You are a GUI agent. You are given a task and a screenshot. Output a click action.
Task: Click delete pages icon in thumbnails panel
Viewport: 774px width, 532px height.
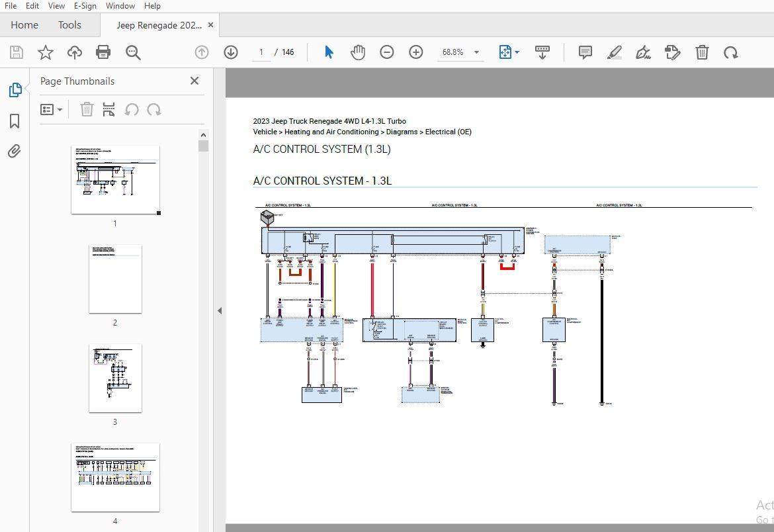coord(87,109)
